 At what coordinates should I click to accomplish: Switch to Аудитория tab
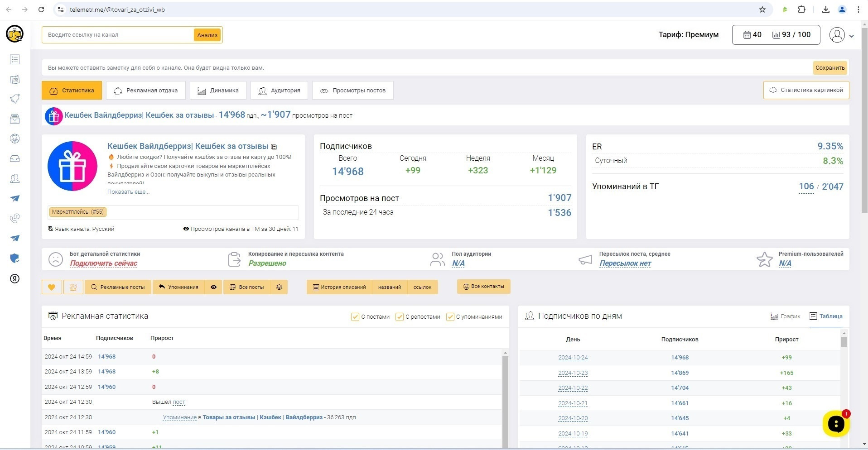(x=279, y=91)
